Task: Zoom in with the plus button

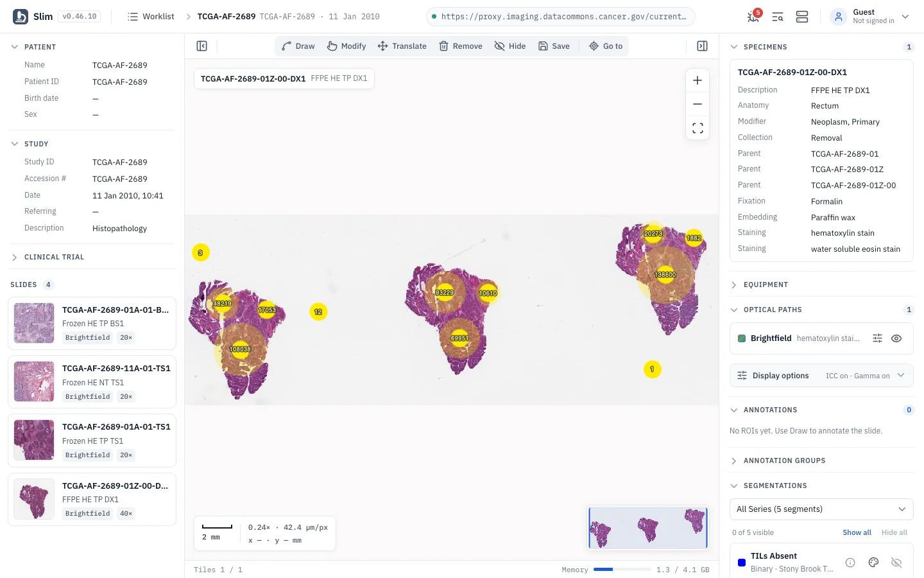Action: tap(697, 80)
